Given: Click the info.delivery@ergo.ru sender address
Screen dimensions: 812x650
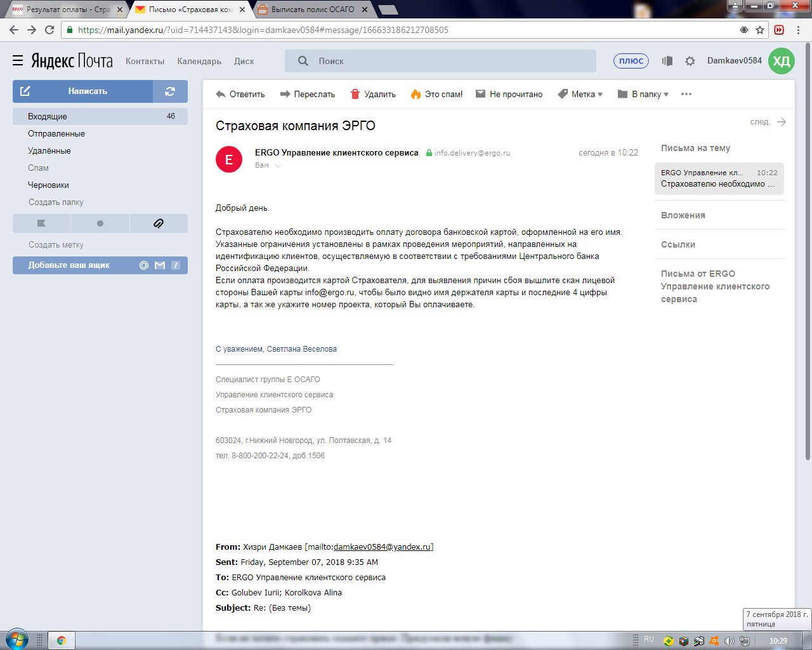Looking at the screenshot, I should click(x=472, y=153).
